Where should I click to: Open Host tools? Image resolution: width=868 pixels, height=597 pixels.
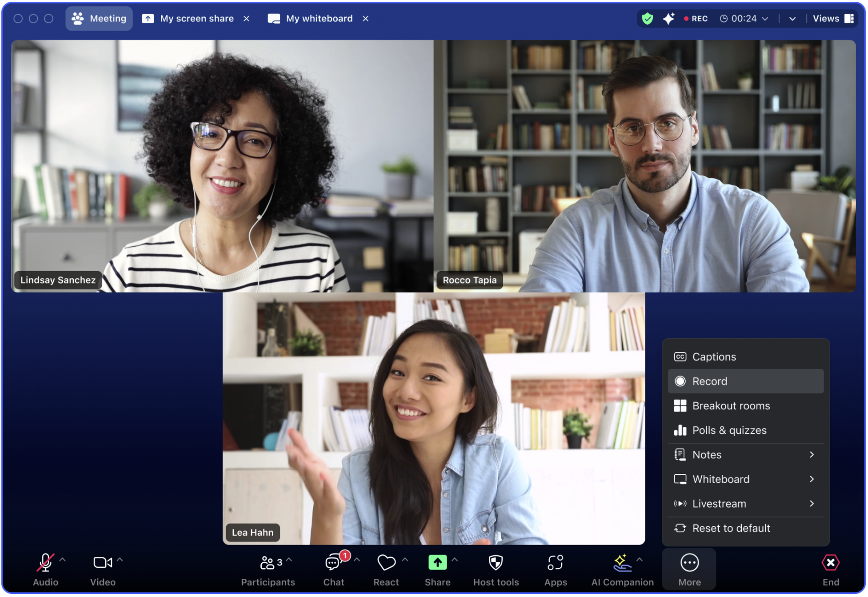click(x=496, y=569)
